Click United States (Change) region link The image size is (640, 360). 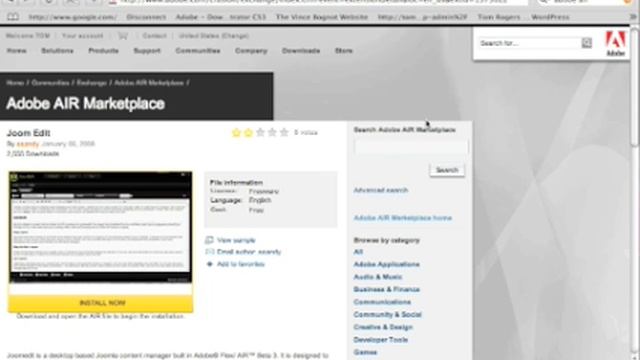click(213, 36)
